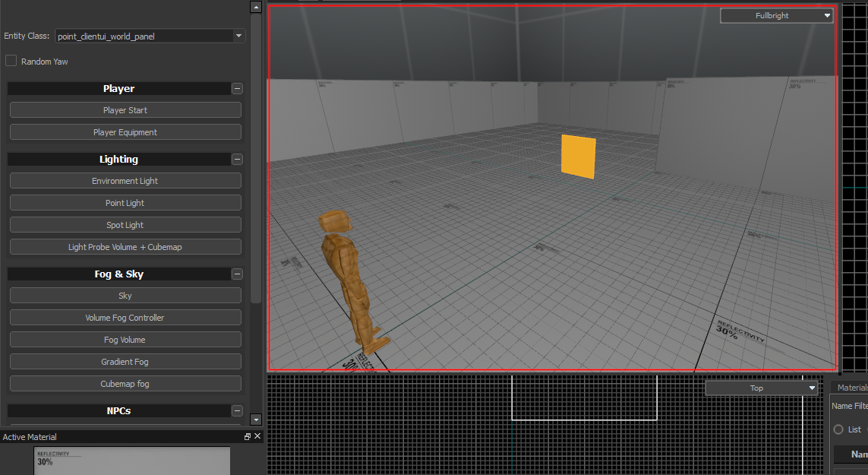Viewport: 868px width, 475px height.
Task: Collapse the Player section
Action: (237, 89)
